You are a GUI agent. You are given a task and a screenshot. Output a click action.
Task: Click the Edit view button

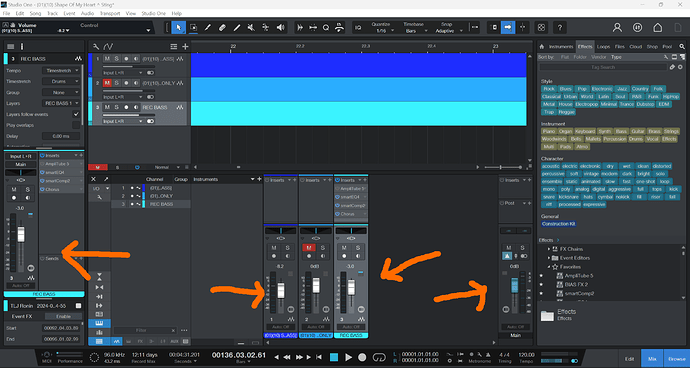(x=630, y=359)
